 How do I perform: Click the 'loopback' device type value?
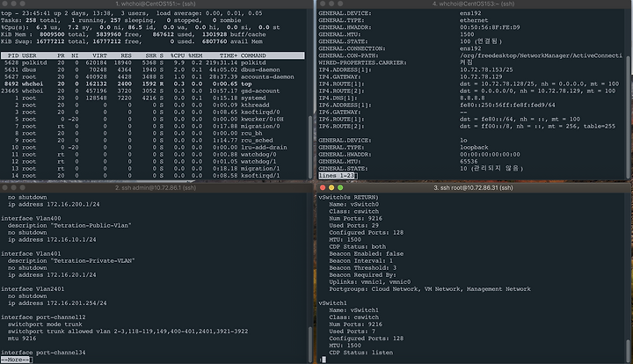(x=474, y=148)
